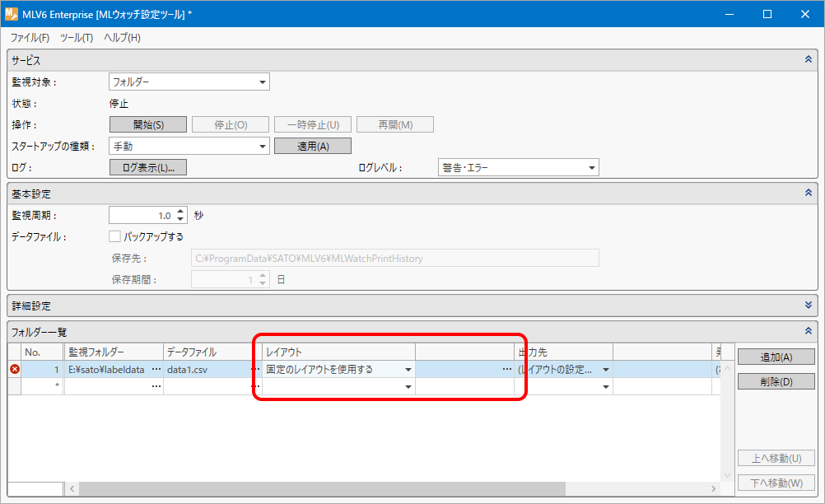Open the ヘルプ(H) menu
Screen dimensions: 825x504
[122, 38]
